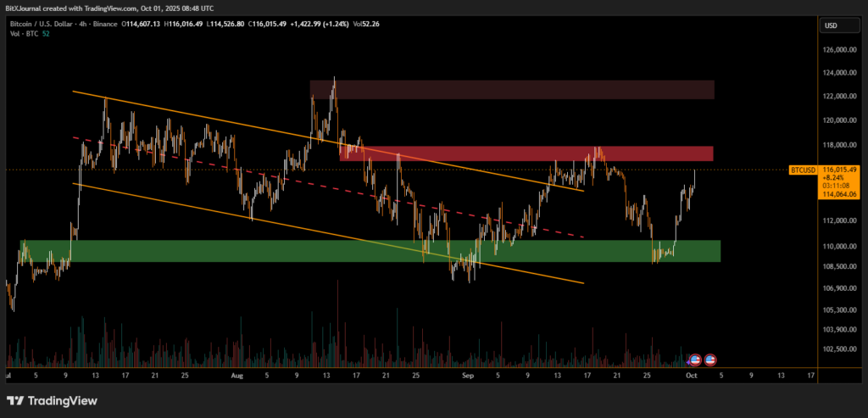This screenshot has width=868, height=418.
Task: Click the second US economic event flag icon
Action: (x=710, y=359)
